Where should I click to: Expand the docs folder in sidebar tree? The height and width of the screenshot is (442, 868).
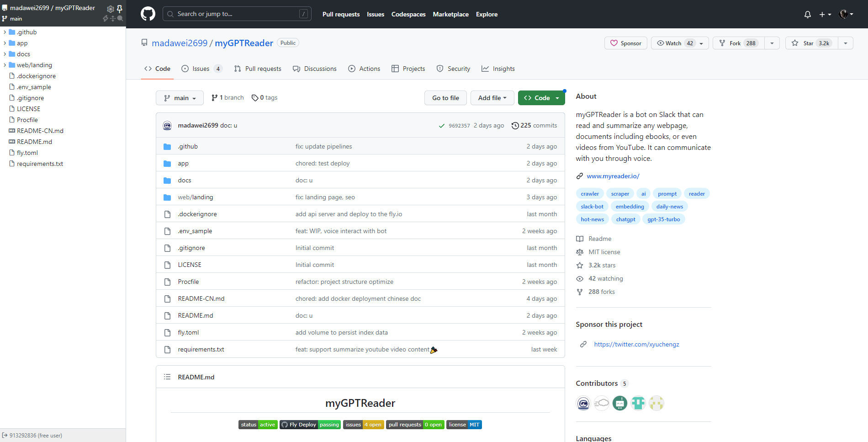coord(5,54)
